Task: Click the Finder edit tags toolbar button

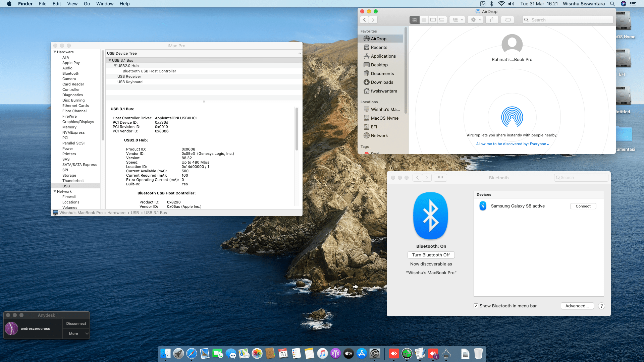Action: coord(508,20)
